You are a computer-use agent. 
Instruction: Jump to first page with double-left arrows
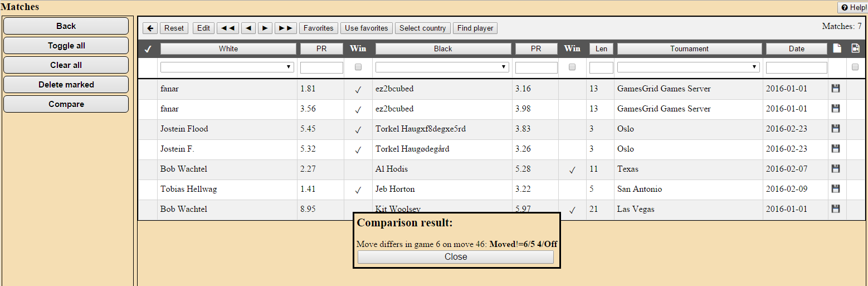pos(227,28)
